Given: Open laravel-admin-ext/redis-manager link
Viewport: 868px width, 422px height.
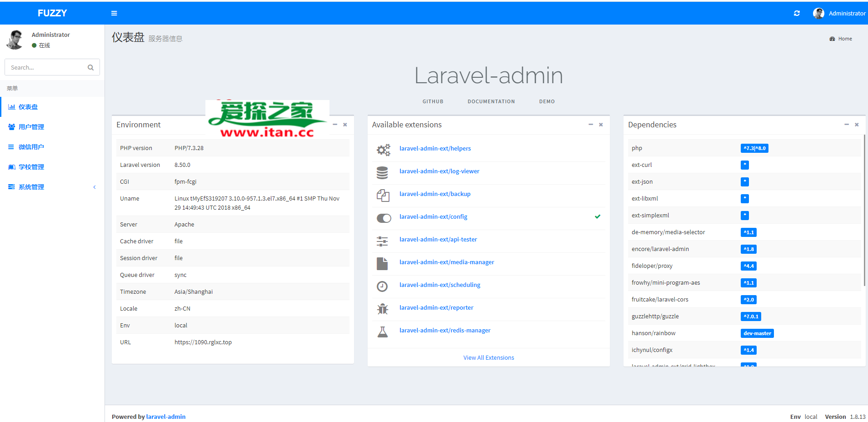Looking at the screenshot, I should click(445, 330).
